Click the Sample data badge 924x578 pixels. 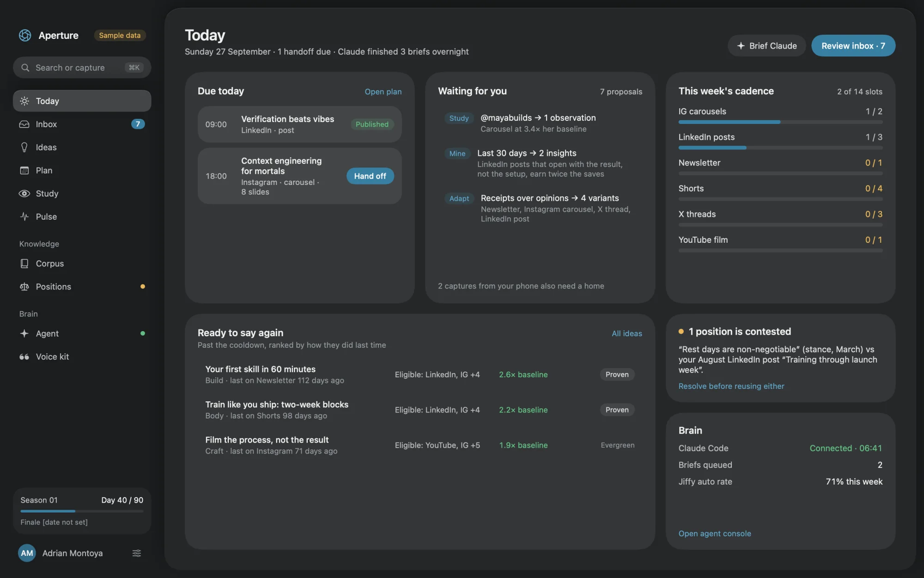[x=120, y=35]
